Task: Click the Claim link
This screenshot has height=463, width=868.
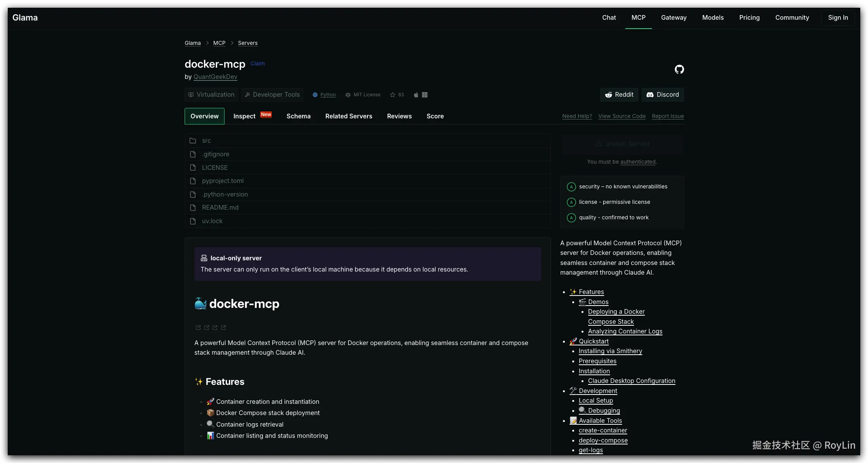Action: [x=257, y=64]
